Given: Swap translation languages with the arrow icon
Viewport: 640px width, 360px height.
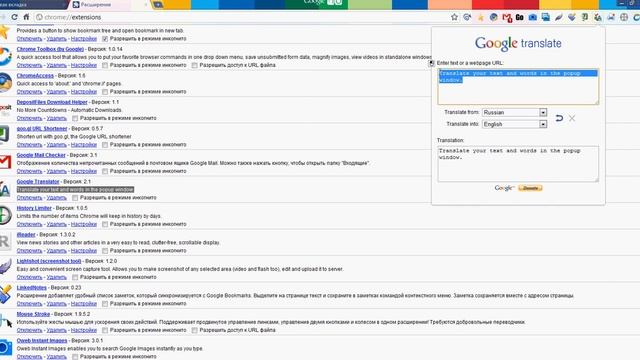Looking at the screenshot, I should [559, 118].
